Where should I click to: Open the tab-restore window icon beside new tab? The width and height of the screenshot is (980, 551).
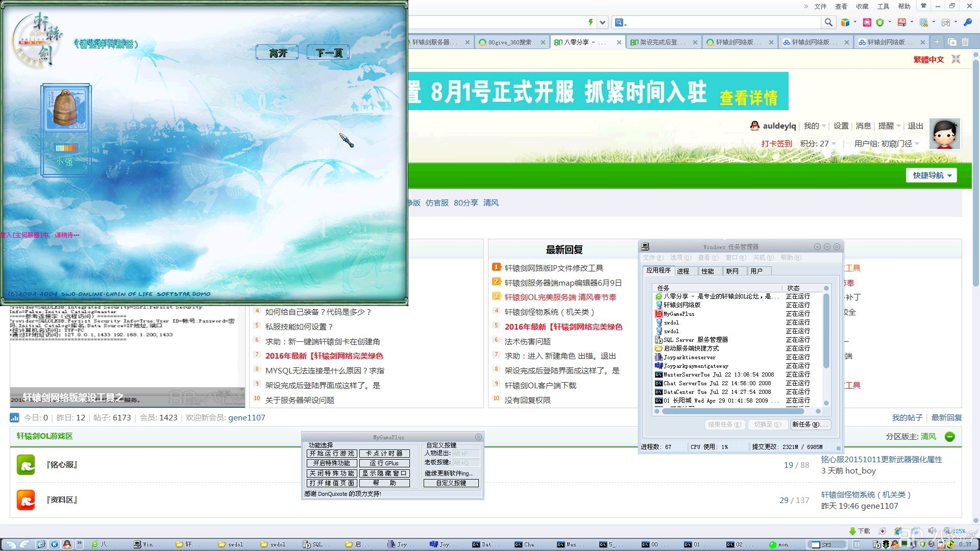click(952, 42)
